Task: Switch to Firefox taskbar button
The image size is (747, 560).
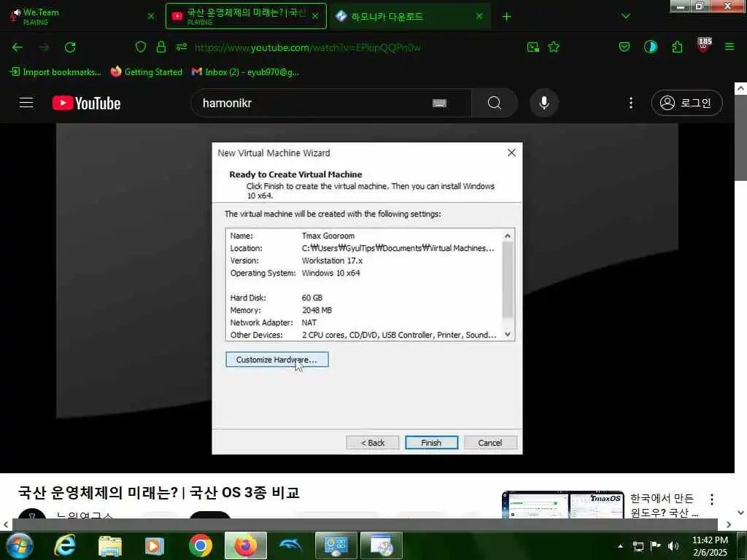Action: 246,545
